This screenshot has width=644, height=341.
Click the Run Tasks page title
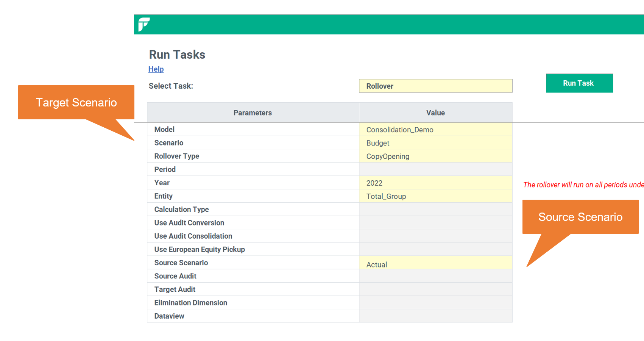coord(177,55)
